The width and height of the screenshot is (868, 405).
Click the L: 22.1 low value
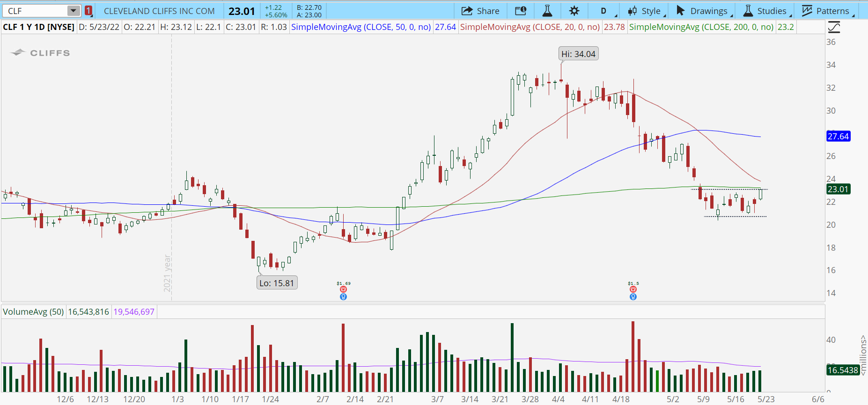[x=209, y=27]
